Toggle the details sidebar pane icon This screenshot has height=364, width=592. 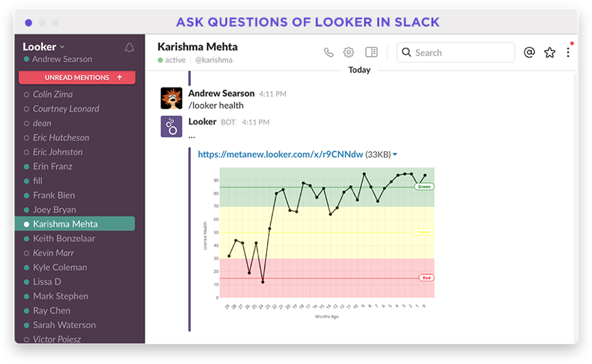[x=371, y=53]
